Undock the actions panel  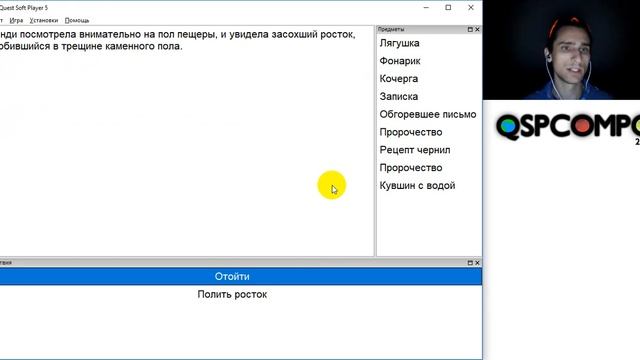tap(470, 263)
